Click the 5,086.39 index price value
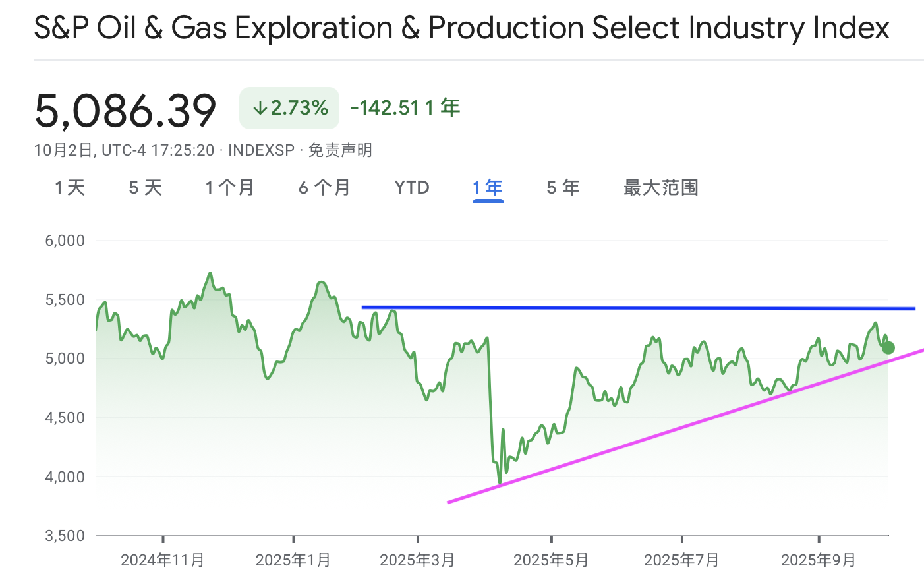 [x=125, y=110]
